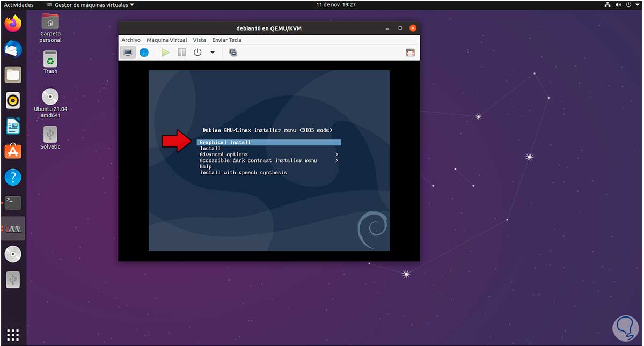Select the Trash desktop icon
The image size is (644, 346).
point(50,63)
